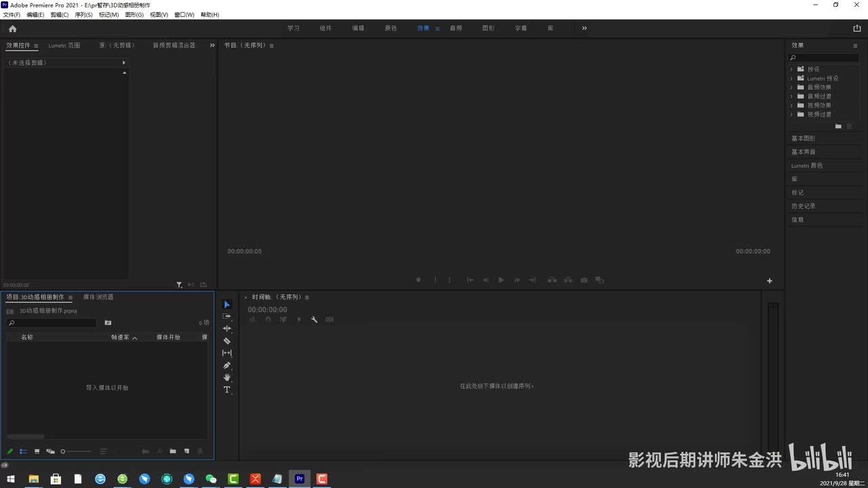Click the Lift button in Program monitor

[x=553, y=280]
